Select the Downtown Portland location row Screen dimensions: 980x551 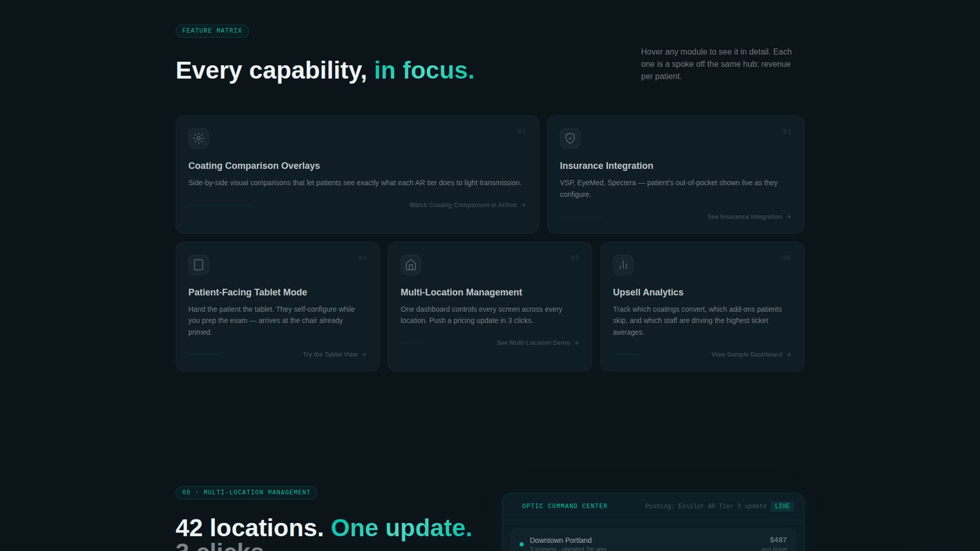[x=653, y=541]
